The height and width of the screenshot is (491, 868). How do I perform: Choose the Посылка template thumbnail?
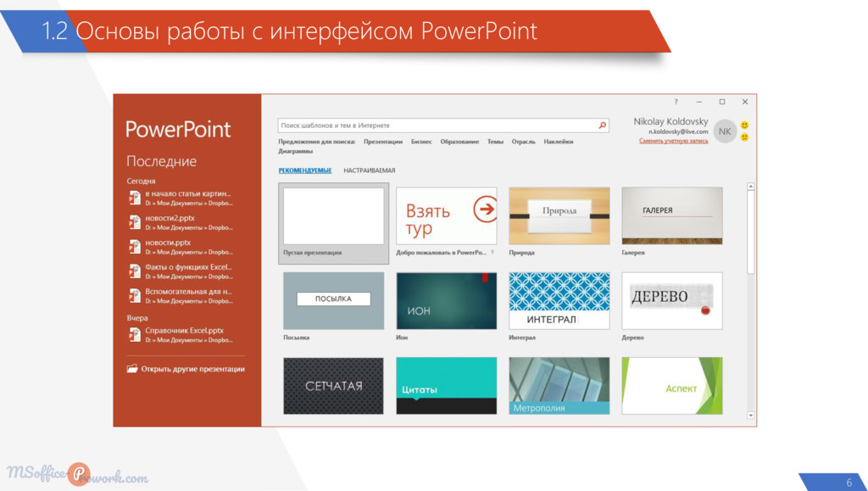pyautogui.click(x=333, y=300)
